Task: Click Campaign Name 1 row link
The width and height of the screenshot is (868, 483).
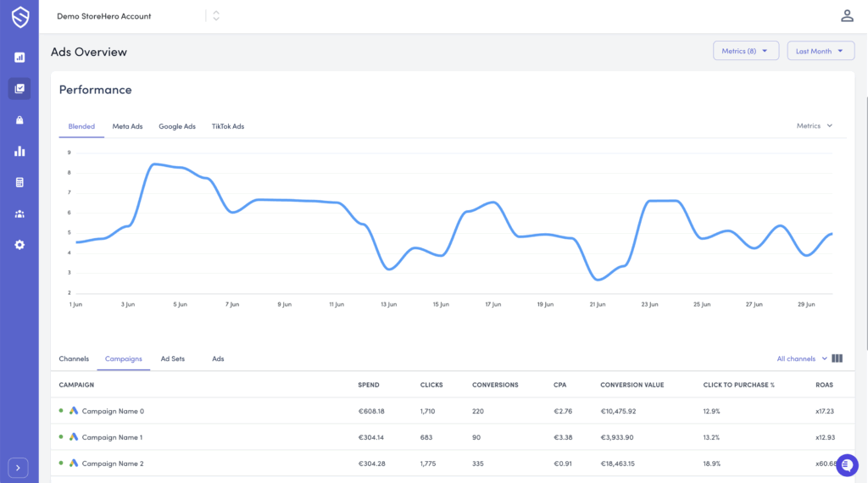Action: pyautogui.click(x=112, y=437)
